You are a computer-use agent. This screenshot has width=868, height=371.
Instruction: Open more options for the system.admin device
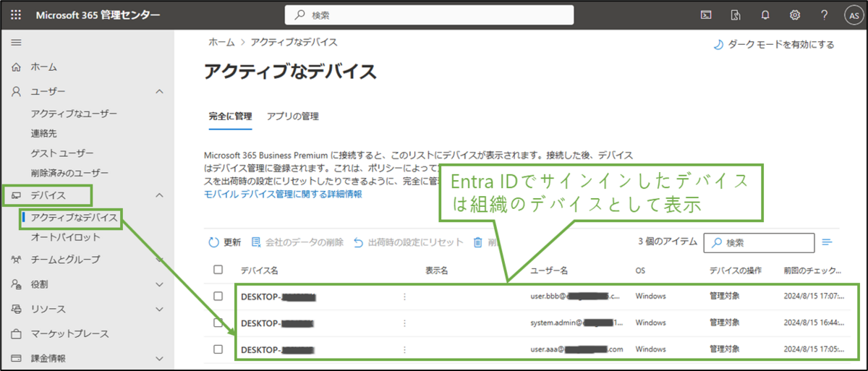[x=404, y=323]
